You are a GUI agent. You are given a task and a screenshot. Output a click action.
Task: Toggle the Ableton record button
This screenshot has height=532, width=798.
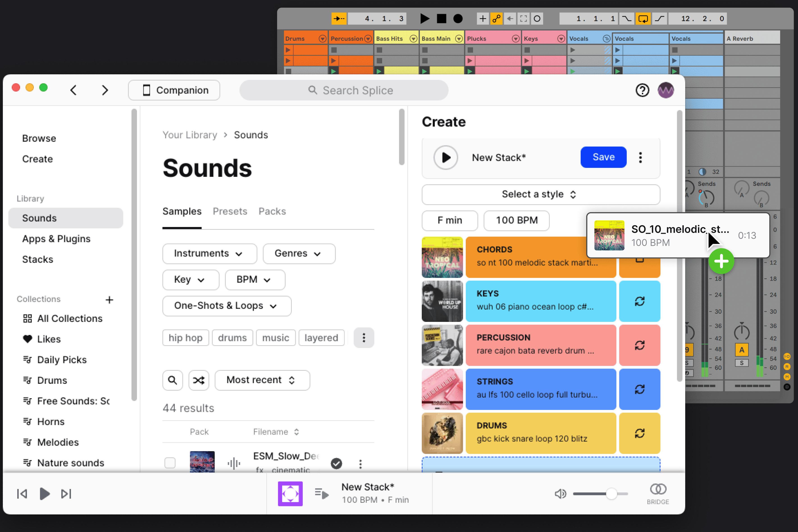[x=458, y=19]
